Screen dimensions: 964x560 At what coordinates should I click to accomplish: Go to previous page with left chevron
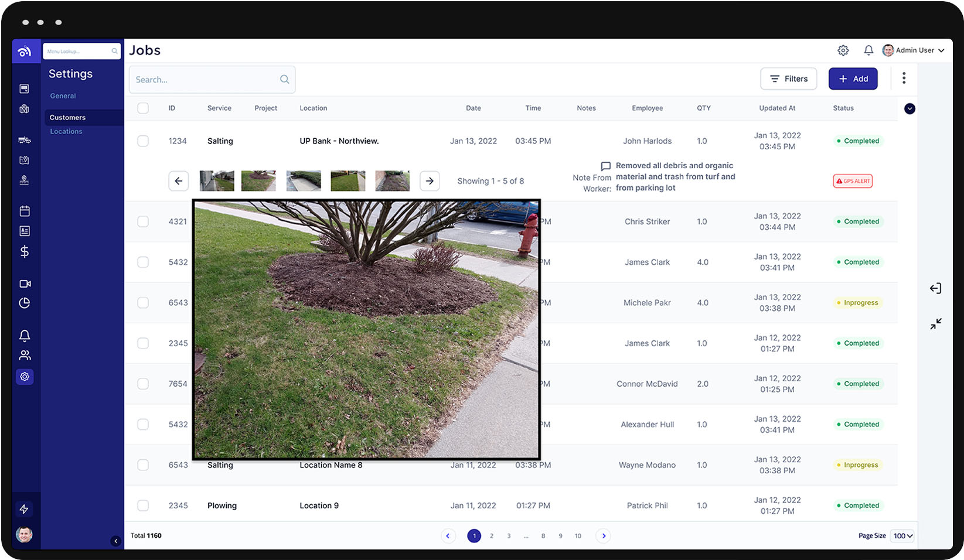(x=448, y=536)
